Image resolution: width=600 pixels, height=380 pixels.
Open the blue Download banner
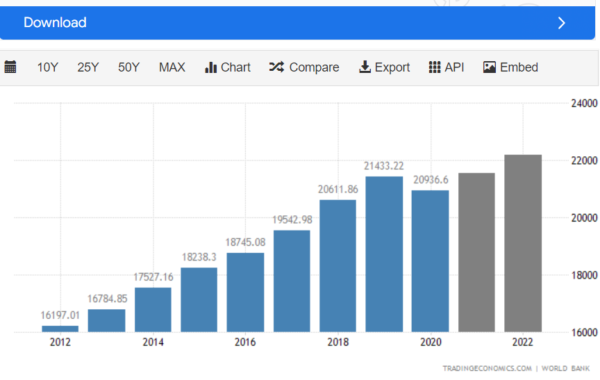pos(297,23)
